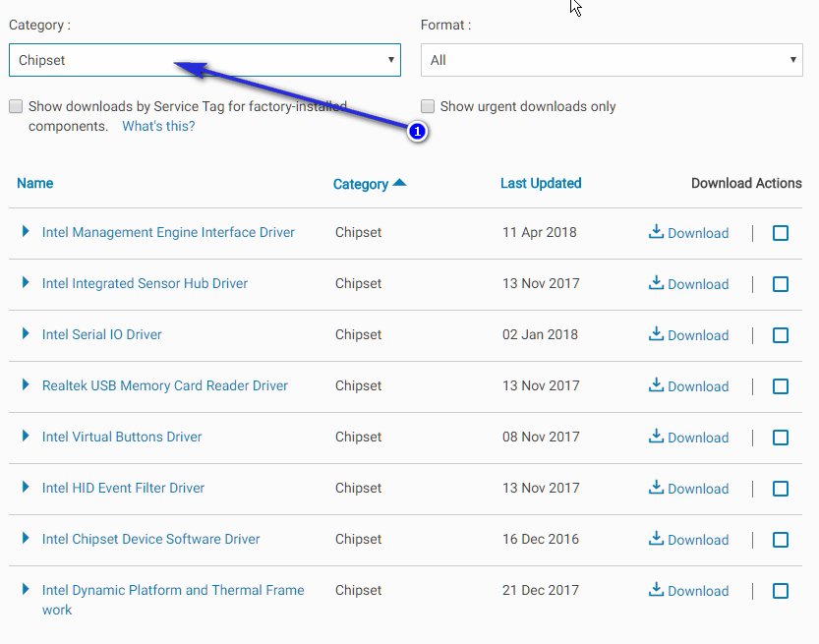Select checkbox for Intel Dynamic Platform Thermal Framework row
The height and width of the screenshot is (644, 819).
coord(781,591)
